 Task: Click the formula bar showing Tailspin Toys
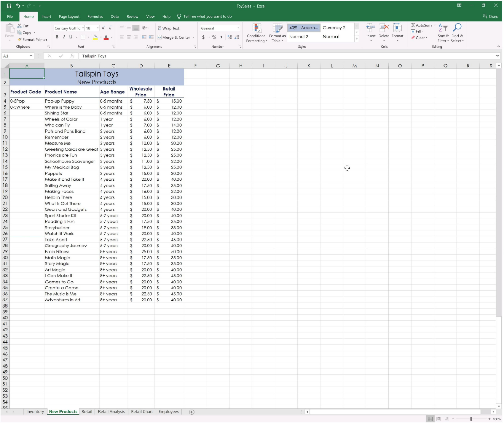pyautogui.click(x=287, y=56)
